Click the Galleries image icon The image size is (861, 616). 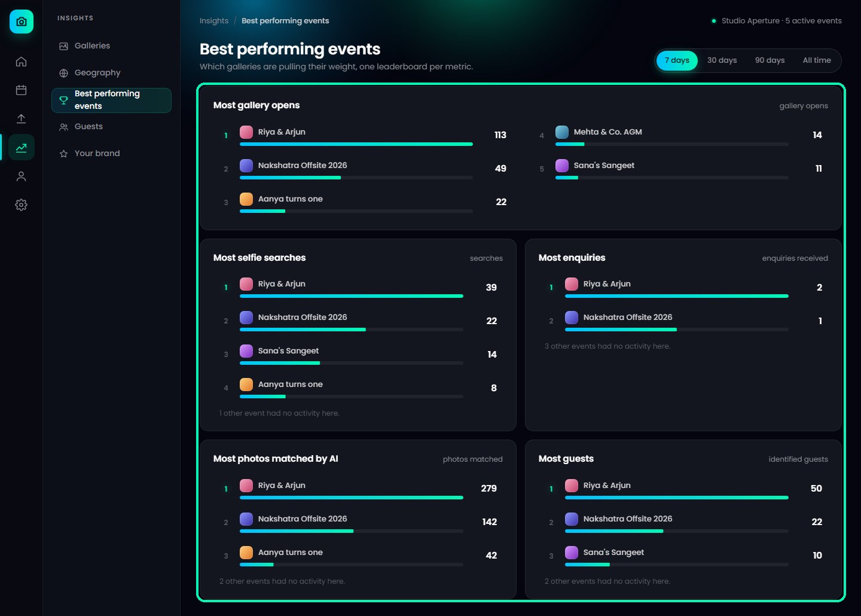(x=63, y=46)
